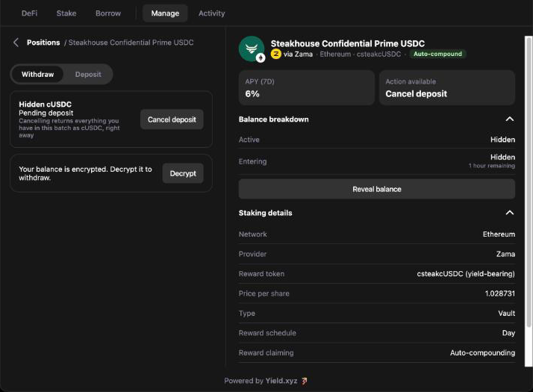
Task: Switch to the Withdraw toggle option
Action: tap(37, 75)
